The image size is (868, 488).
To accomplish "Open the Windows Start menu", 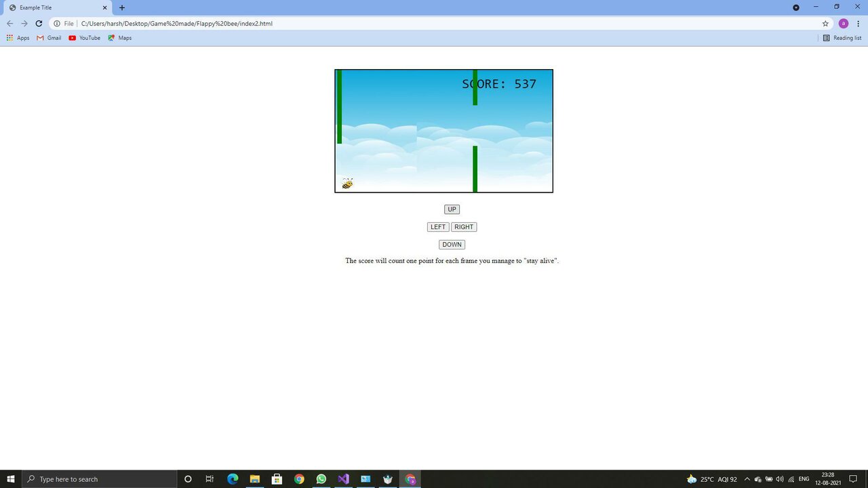I will tap(11, 479).
